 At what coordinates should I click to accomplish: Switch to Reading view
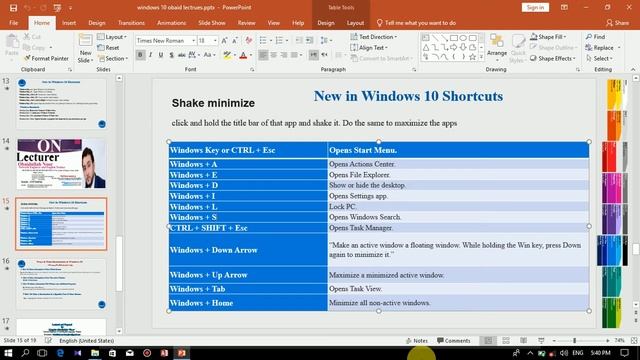click(524, 340)
